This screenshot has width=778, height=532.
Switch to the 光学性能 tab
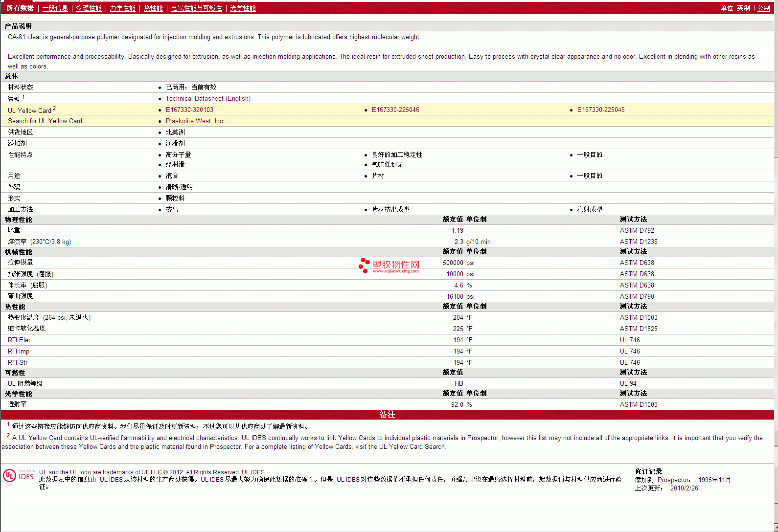(243, 8)
